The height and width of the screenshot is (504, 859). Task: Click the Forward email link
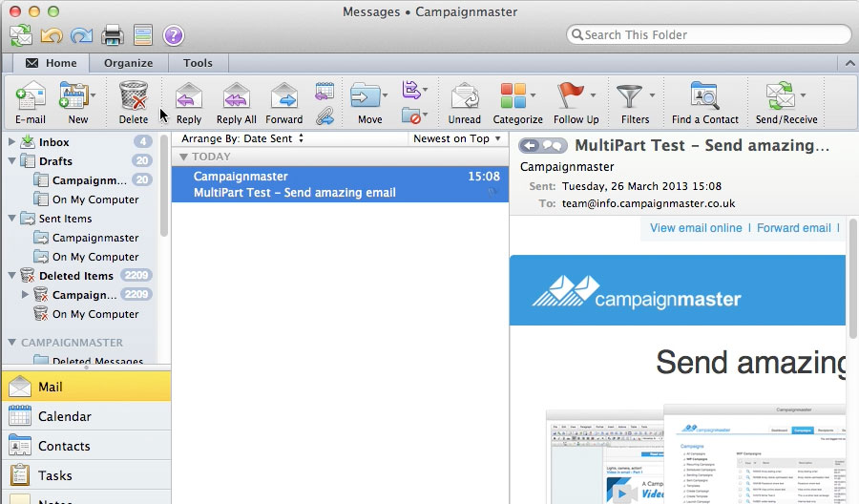(x=794, y=228)
